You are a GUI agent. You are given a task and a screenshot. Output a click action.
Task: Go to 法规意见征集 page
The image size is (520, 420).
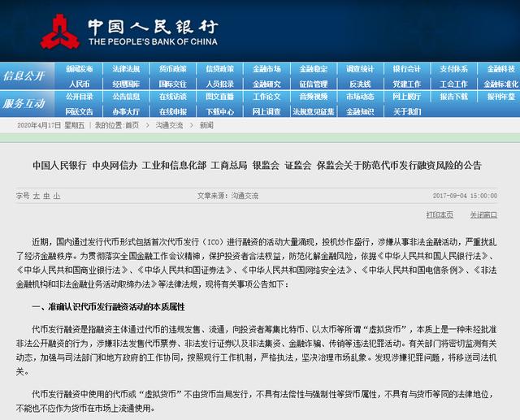[314, 112]
